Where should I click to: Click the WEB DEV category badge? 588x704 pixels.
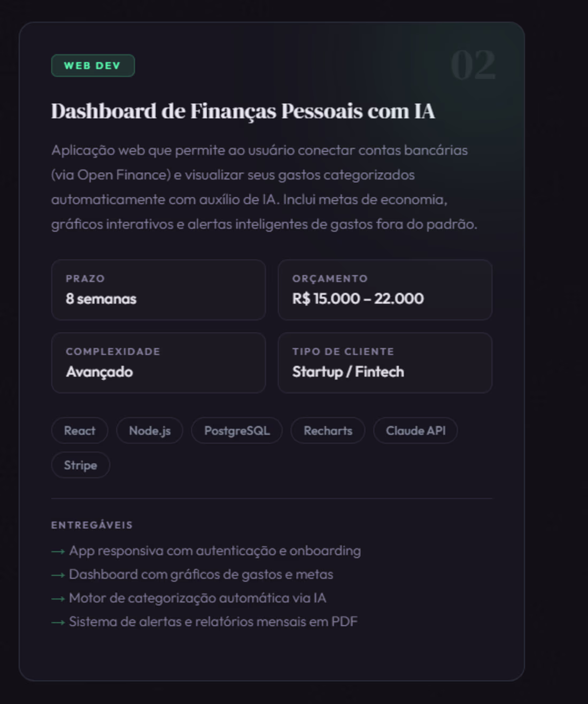92,66
